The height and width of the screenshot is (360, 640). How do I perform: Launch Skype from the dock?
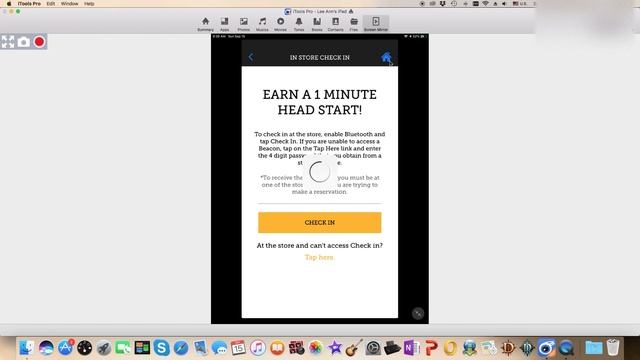click(x=162, y=348)
